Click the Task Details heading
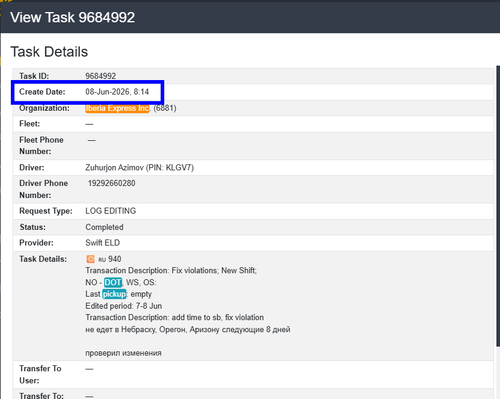The height and width of the screenshot is (399, 500). [49, 52]
